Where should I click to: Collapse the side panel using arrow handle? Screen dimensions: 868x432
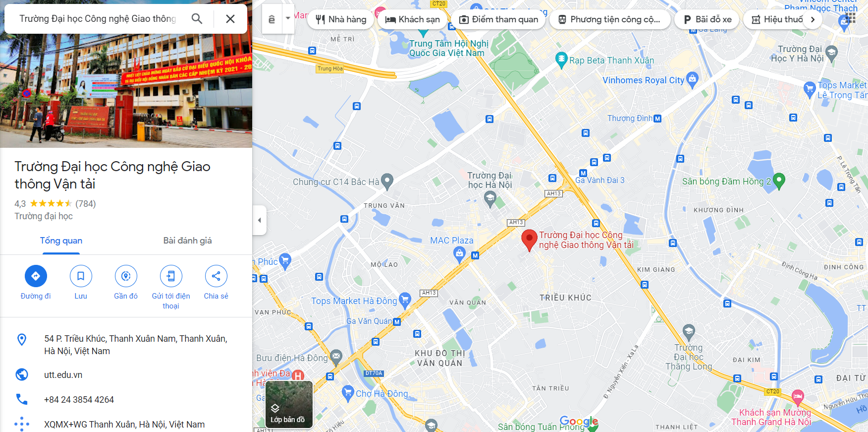pos(259,220)
